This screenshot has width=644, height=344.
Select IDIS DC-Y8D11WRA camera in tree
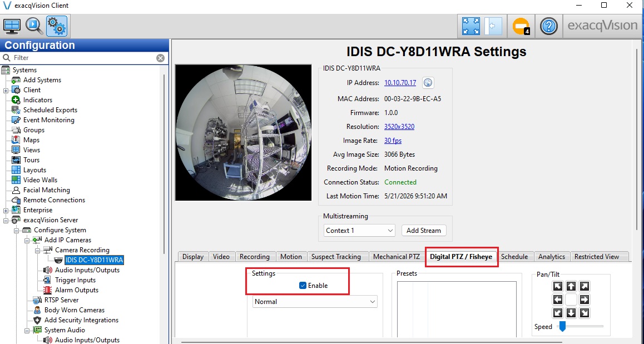pos(94,260)
